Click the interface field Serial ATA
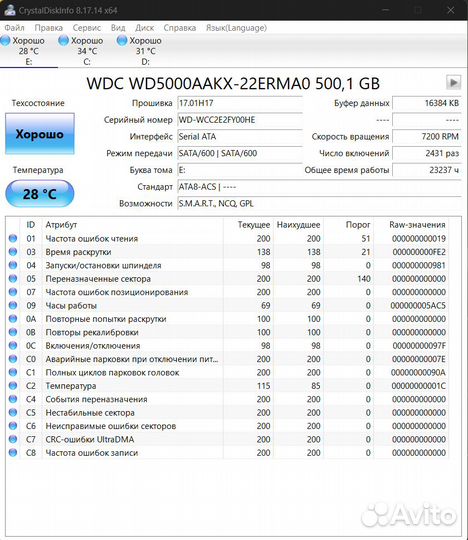The width and height of the screenshot is (468, 540). [240, 136]
